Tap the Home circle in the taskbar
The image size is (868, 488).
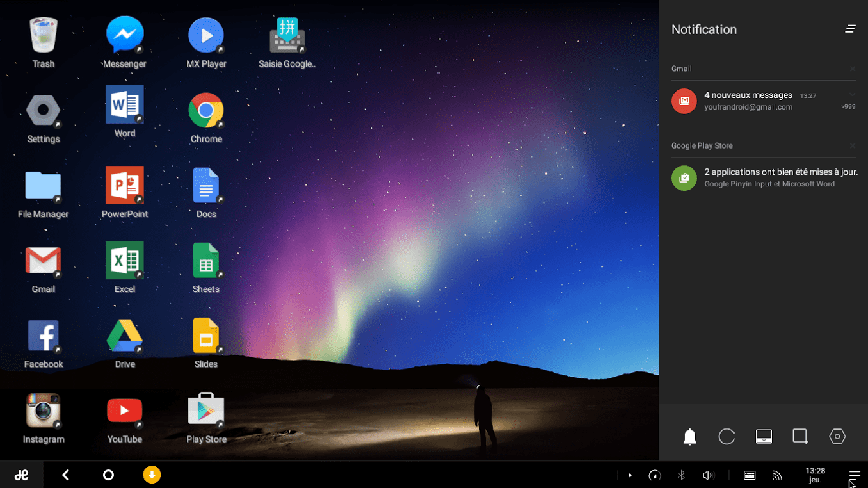pos(108,475)
